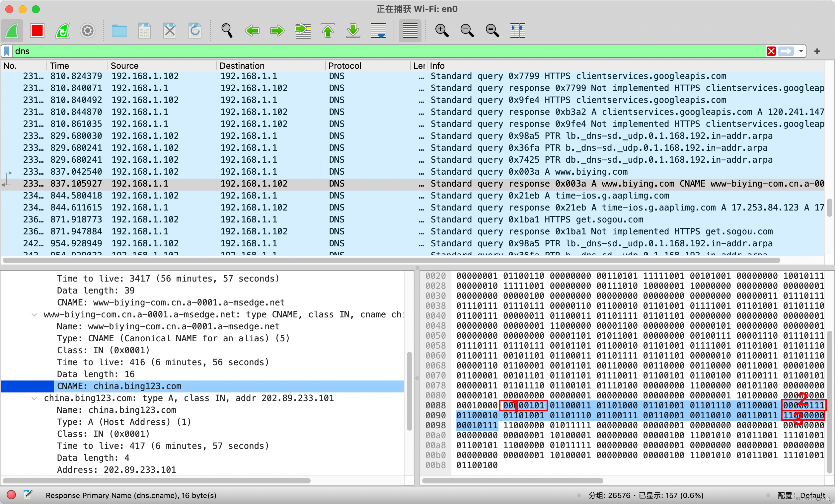835x504 pixels.
Task: Toggle auto-scroll during live capture
Action: (x=378, y=31)
